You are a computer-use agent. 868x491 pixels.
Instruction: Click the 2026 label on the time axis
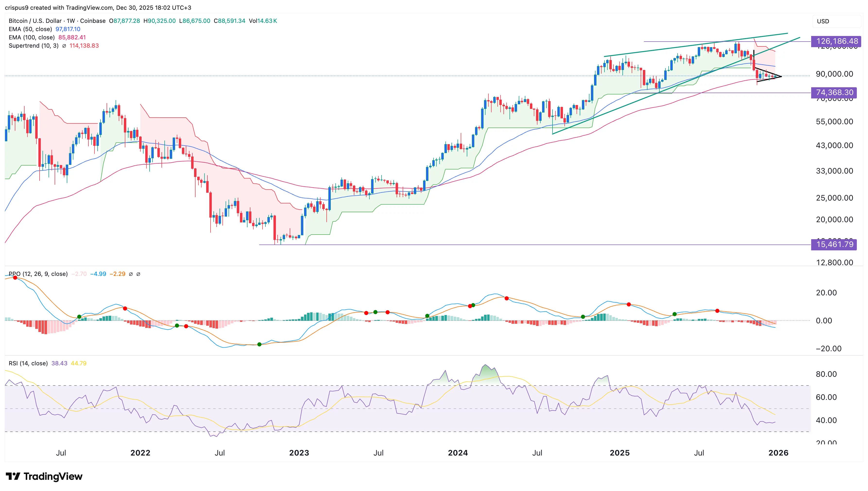(x=778, y=453)
